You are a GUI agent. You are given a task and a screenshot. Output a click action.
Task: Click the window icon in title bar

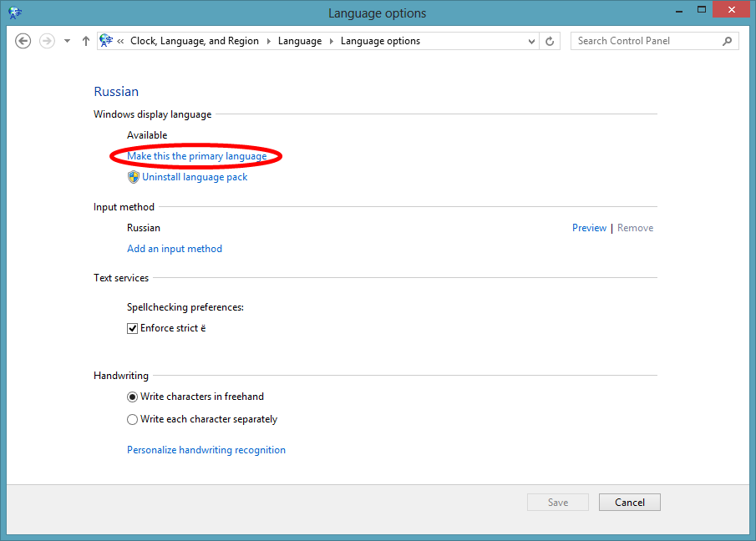coord(16,13)
